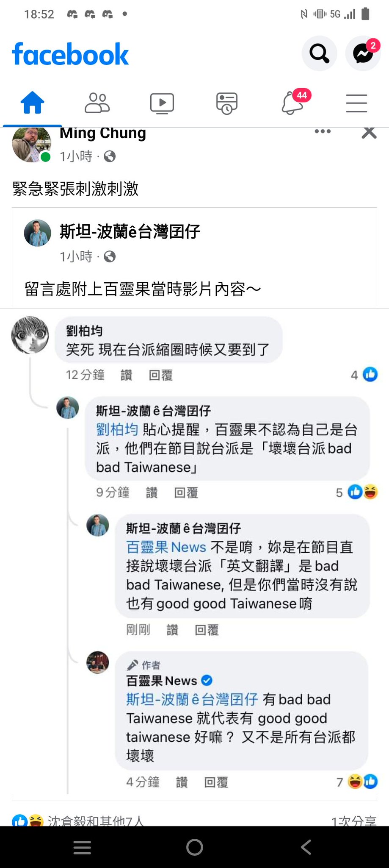View notifications bell showing 44

pos(294,102)
